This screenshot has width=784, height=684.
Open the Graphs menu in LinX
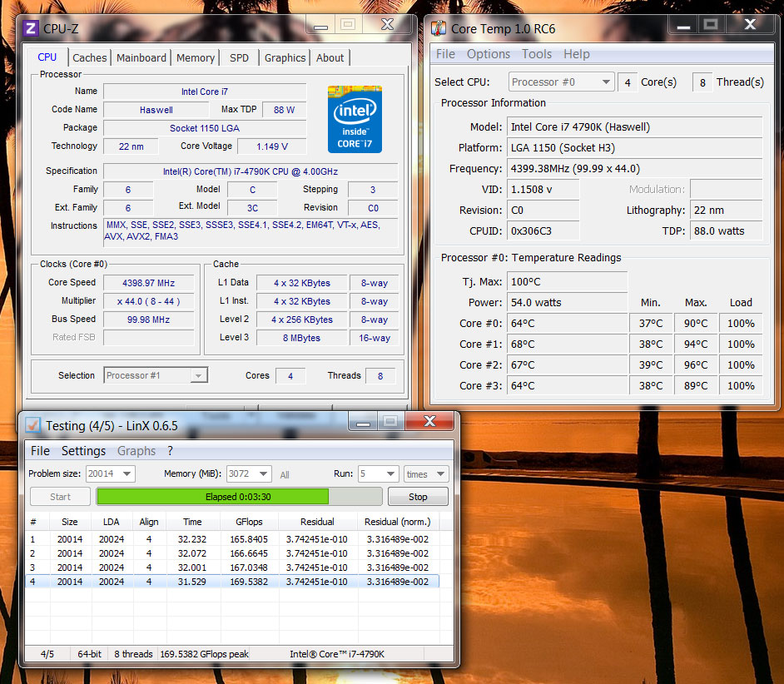pos(136,451)
